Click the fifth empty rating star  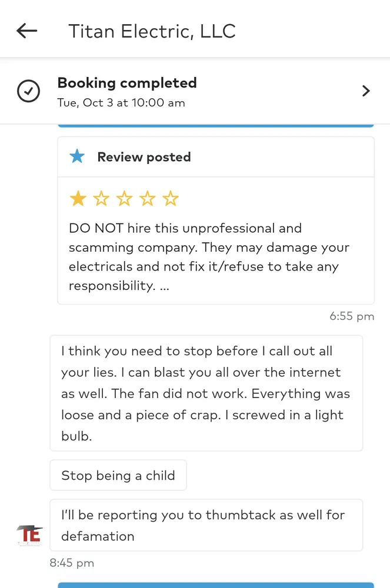(171, 199)
